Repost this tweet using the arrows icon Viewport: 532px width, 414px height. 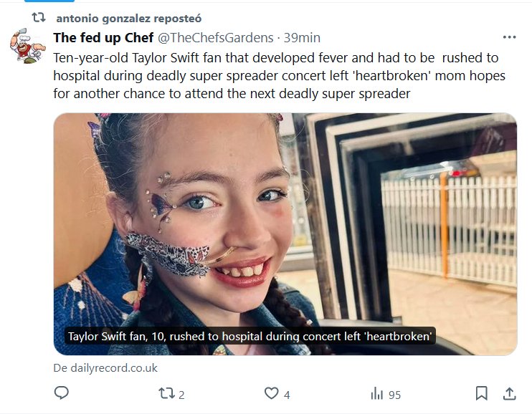tap(166, 393)
